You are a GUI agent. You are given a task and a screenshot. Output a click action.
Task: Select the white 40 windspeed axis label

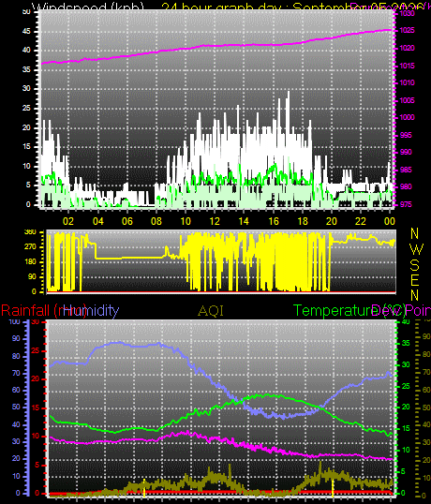pyautogui.click(x=26, y=51)
